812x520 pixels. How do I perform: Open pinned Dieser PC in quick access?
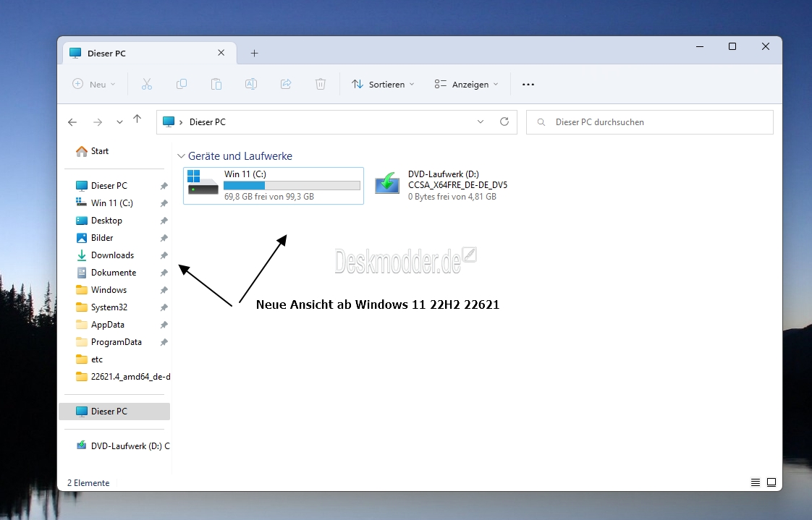pos(101,186)
